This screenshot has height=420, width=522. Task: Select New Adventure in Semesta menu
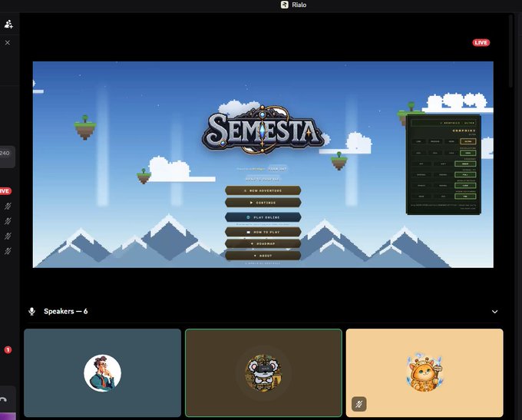click(263, 190)
